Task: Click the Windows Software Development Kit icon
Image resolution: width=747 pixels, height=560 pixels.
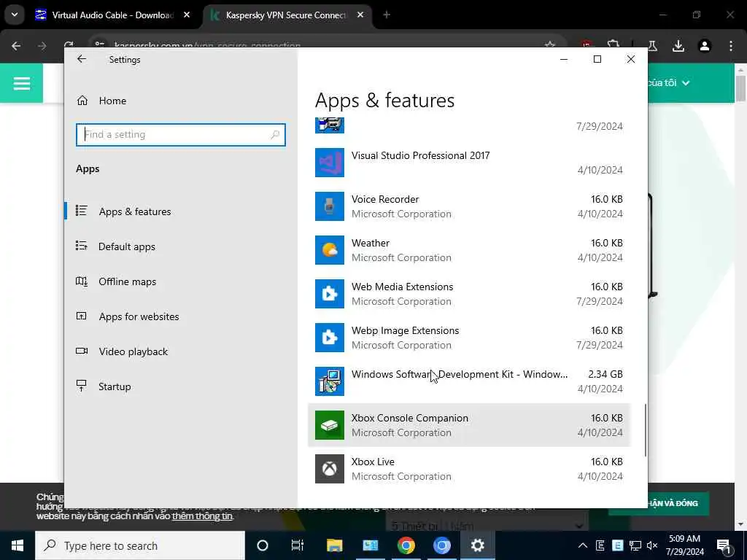Action: coord(329,381)
